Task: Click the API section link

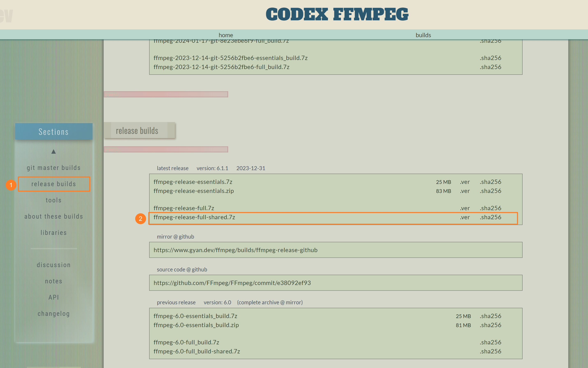Action: click(53, 297)
